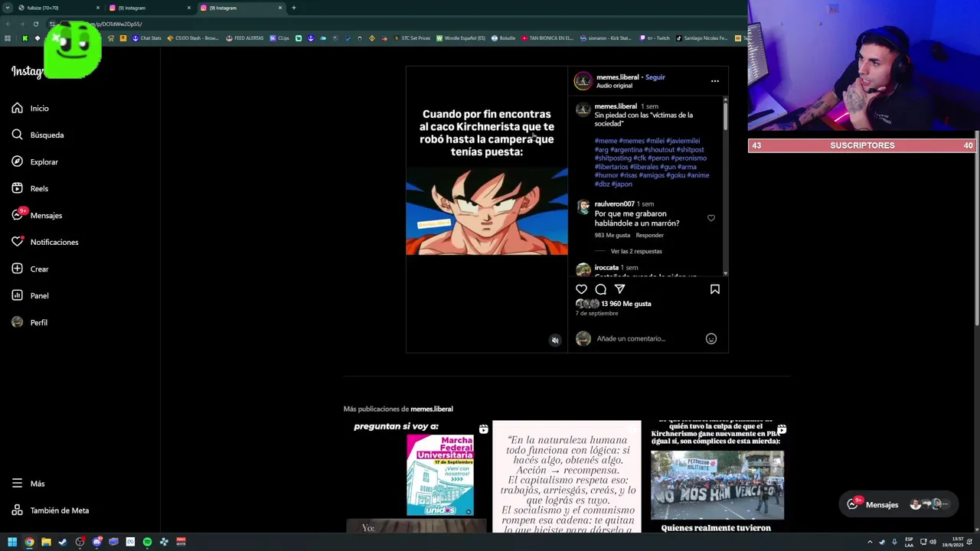View the 13 960 Me gusta list

(x=626, y=304)
